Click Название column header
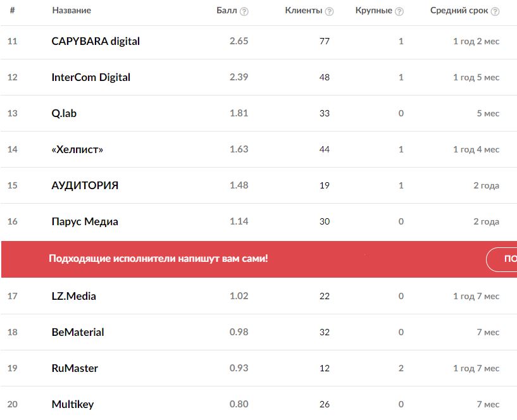The height and width of the screenshot is (420, 517). tap(72, 11)
